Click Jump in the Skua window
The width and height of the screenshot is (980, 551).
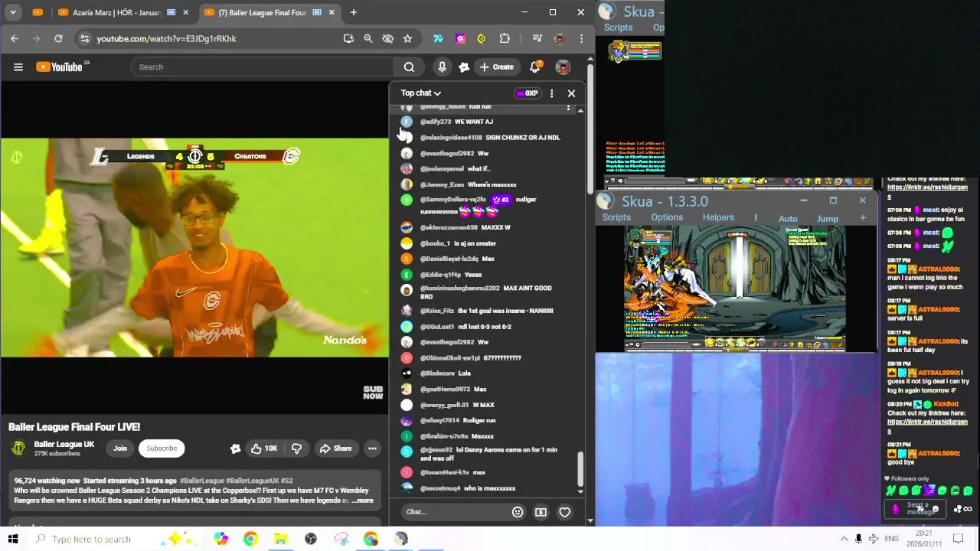pos(828,219)
